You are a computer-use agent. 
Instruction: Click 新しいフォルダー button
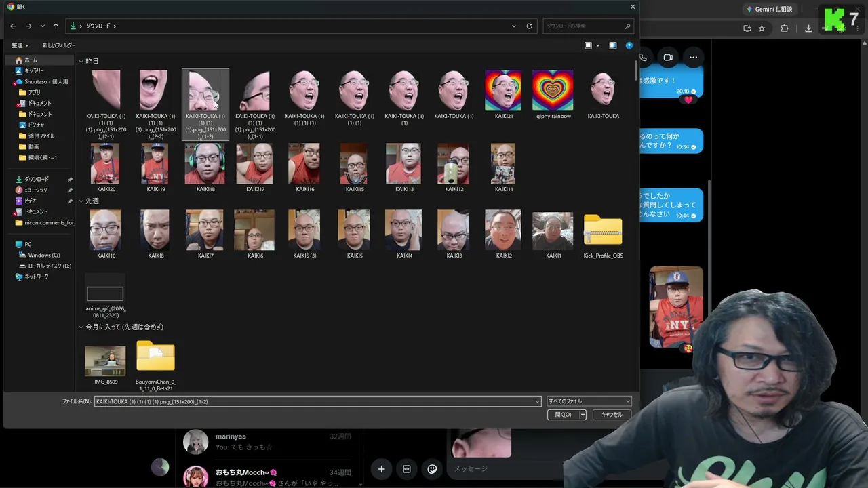59,45
